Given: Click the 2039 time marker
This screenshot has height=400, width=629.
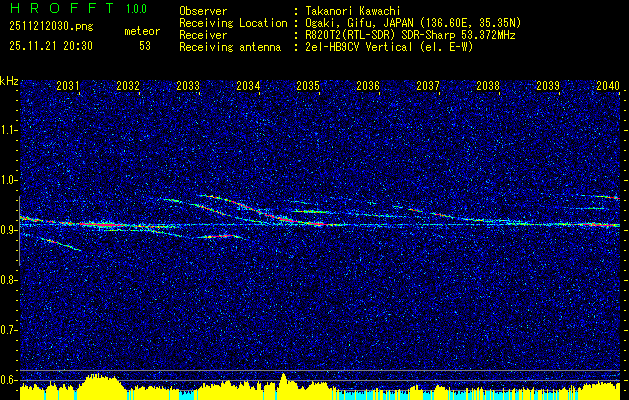Looking at the screenshot, I should [548, 85].
